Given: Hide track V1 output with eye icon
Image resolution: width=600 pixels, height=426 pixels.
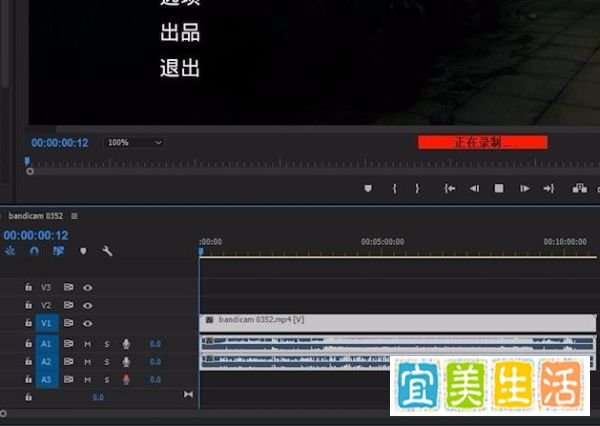Looking at the screenshot, I should (x=88, y=323).
